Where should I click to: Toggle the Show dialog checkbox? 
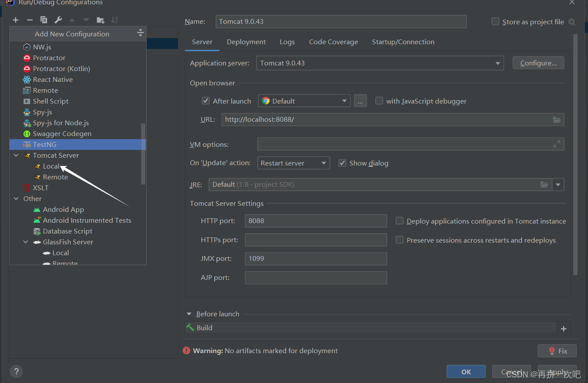click(x=342, y=163)
